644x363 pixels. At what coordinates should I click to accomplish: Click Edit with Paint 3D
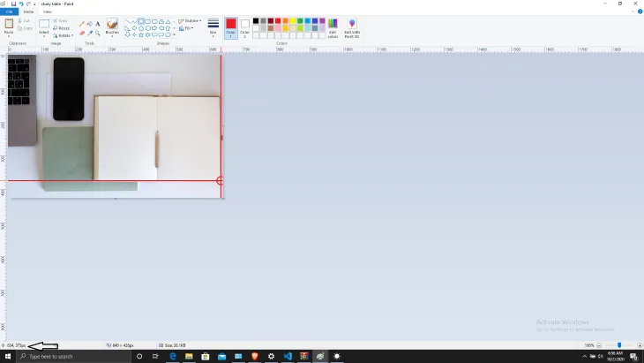(352, 28)
